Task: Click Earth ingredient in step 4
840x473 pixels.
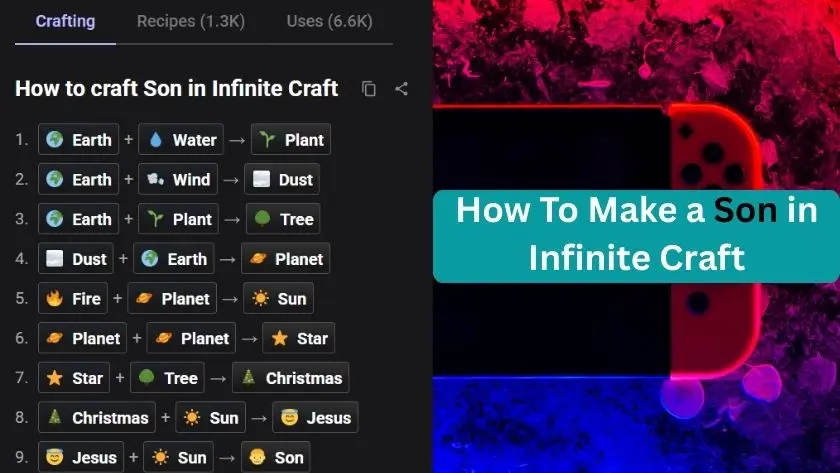Action: coord(174,258)
